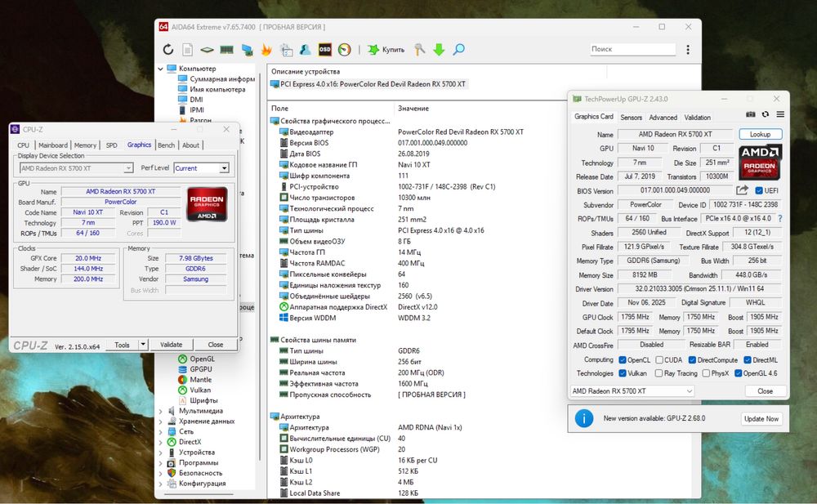Click the green download arrow icon
This screenshot has width=817, height=504.
(439, 50)
